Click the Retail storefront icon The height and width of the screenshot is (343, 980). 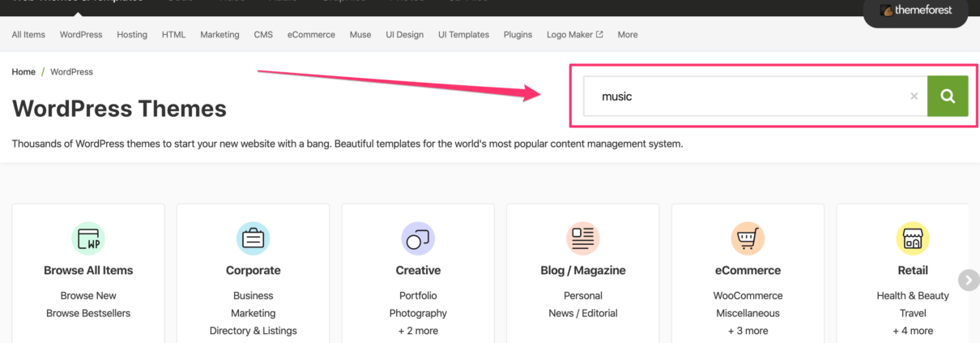click(913, 238)
